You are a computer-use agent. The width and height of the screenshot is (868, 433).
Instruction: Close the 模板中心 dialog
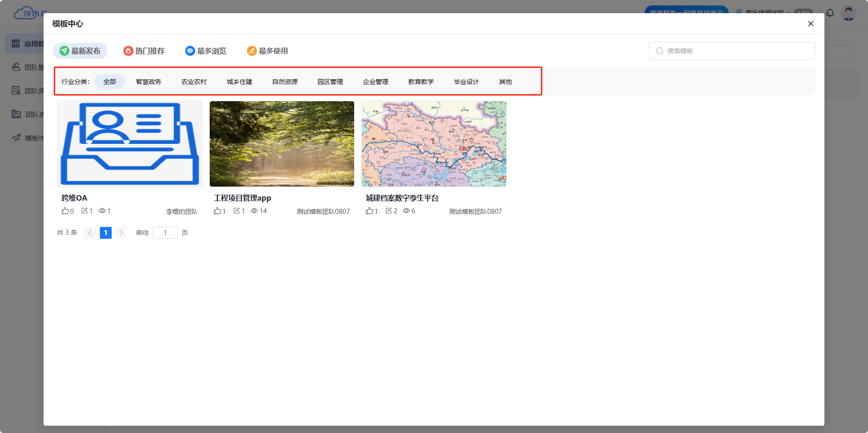point(810,24)
